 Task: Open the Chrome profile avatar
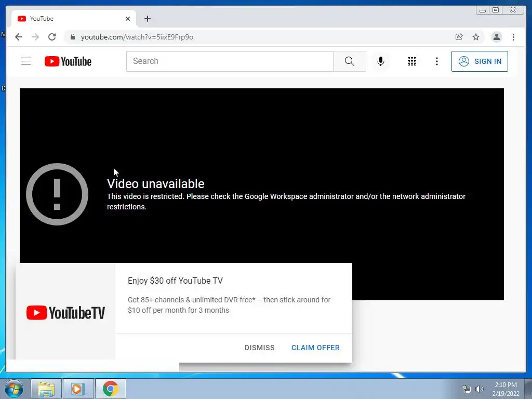pyautogui.click(x=496, y=37)
